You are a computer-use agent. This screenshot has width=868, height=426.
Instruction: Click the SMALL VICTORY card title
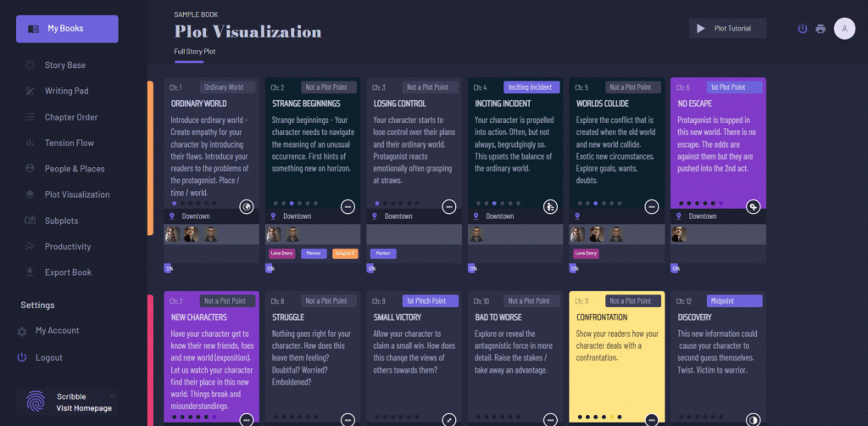click(x=397, y=317)
